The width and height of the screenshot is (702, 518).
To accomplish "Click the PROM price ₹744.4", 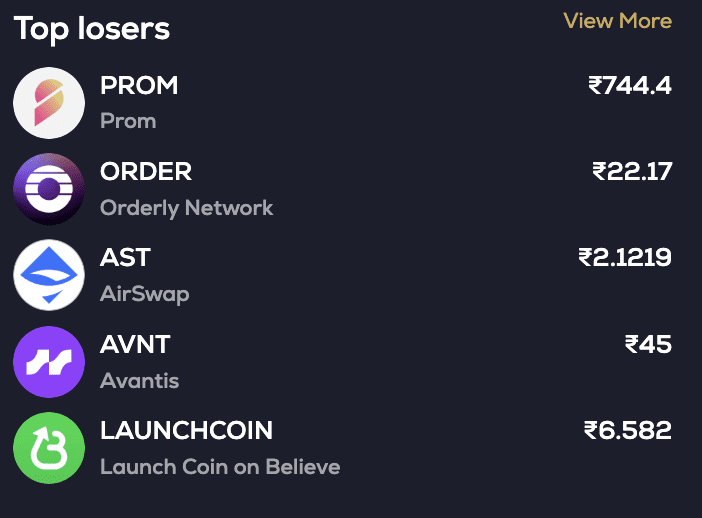I will pos(630,86).
